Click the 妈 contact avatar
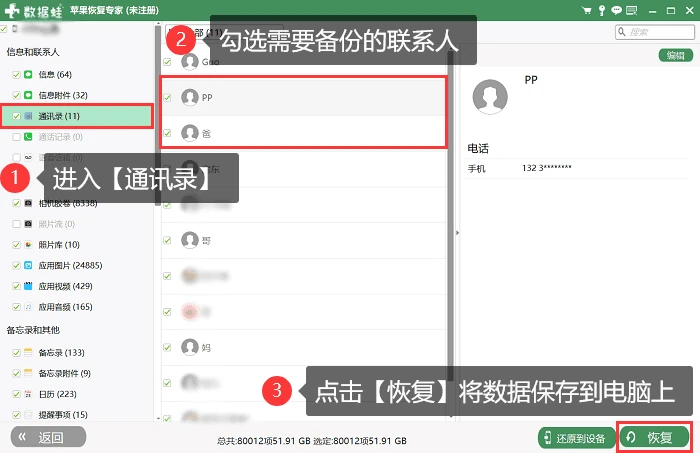This screenshot has width=700, height=453. click(x=190, y=347)
